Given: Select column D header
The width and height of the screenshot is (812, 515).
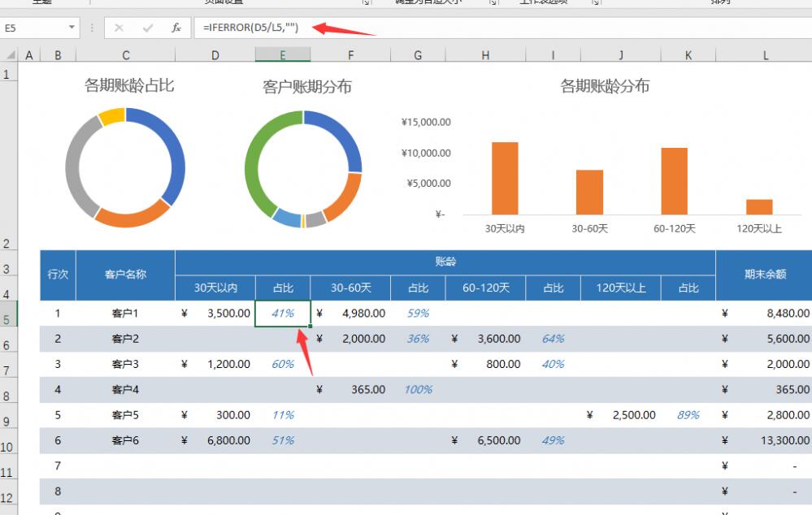Looking at the screenshot, I should [x=215, y=55].
